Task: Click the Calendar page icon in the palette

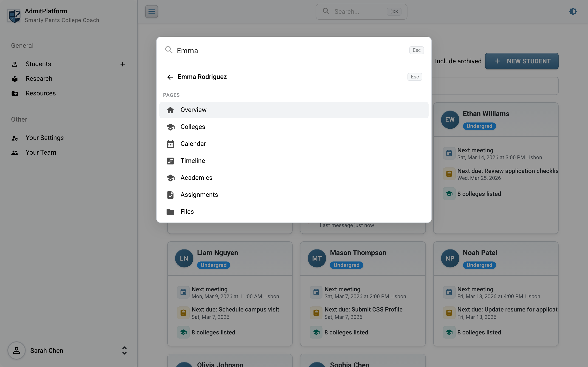Action: coord(170,144)
